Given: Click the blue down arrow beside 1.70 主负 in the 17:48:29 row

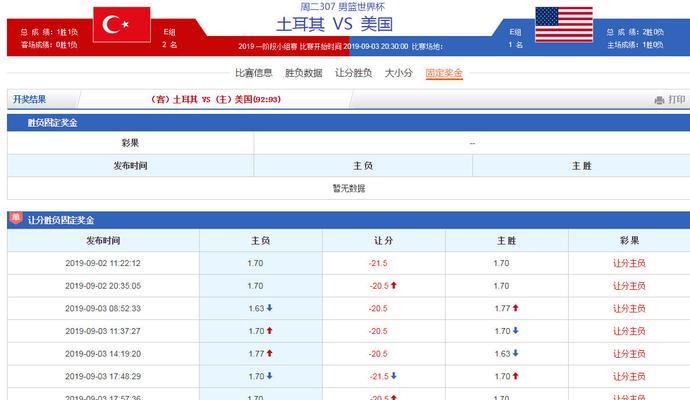Looking at the screenshot, I should click(x=269, y=375).
